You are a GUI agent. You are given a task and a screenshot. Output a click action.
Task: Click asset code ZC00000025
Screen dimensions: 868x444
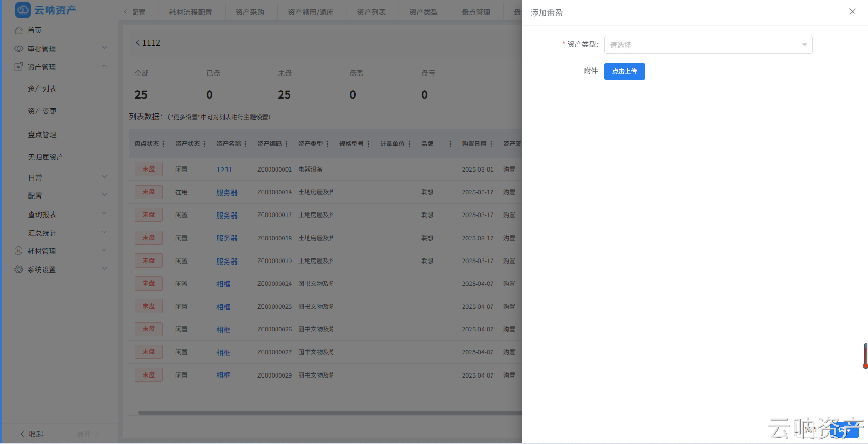275,307
